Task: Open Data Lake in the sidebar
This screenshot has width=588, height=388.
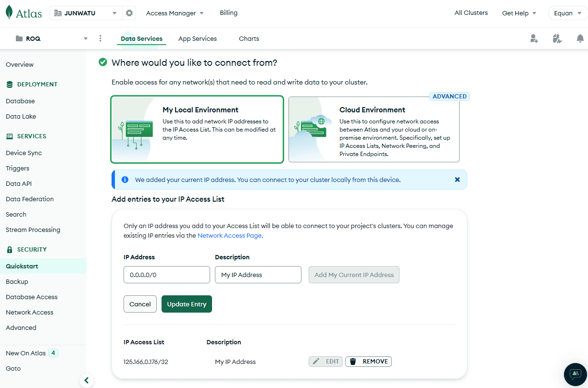Action: 21,116
